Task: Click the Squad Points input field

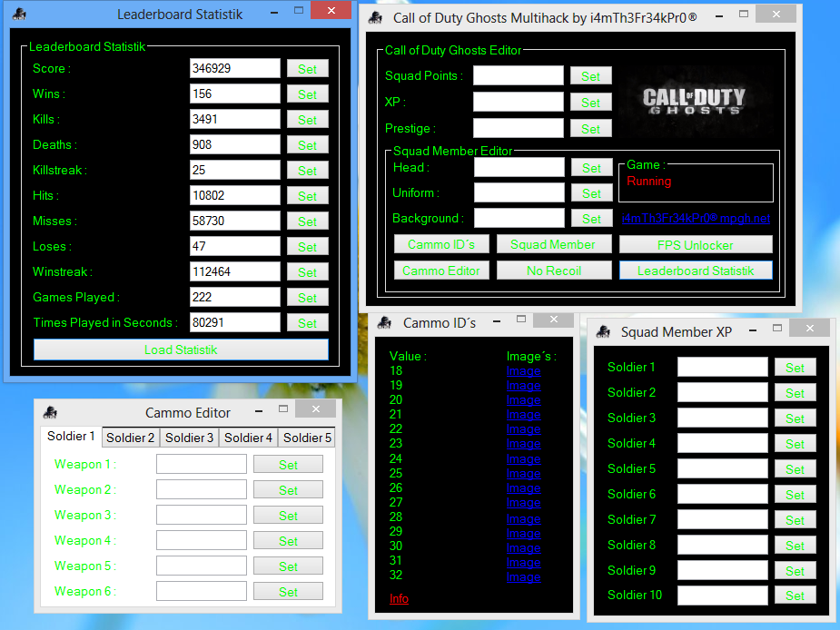Action: (x=519, y=75)
